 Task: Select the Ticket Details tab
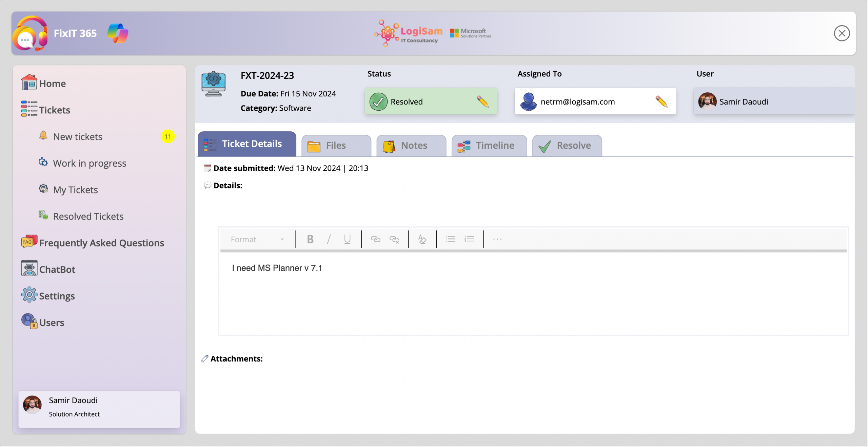(x=247, y=144)
